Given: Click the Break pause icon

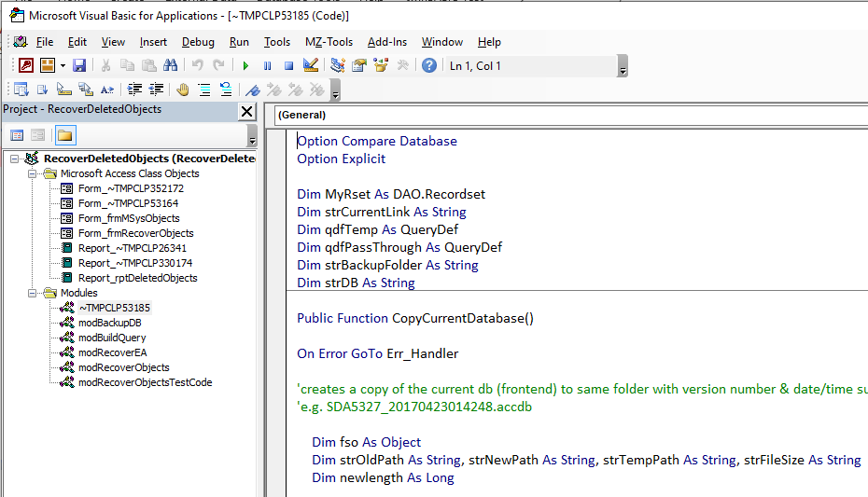Looking at the screenshot, I should click(267, 66).
